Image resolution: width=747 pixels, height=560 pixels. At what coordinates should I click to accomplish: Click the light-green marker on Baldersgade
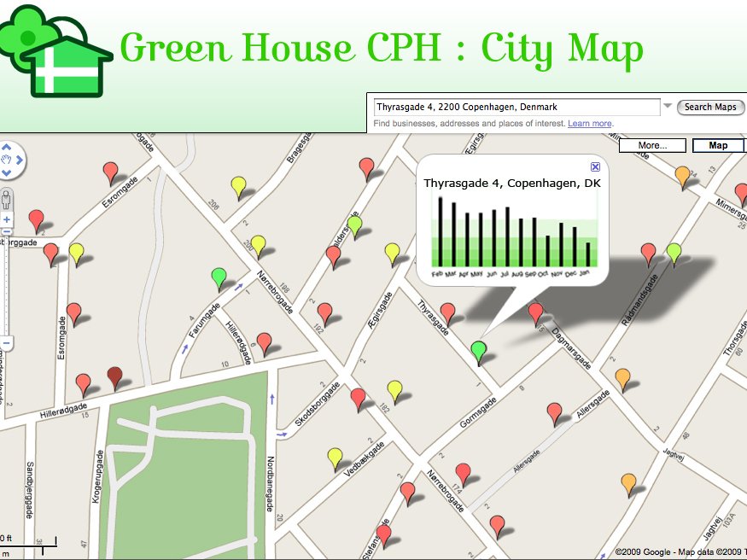pyautogui.click(x=355, y=227)
